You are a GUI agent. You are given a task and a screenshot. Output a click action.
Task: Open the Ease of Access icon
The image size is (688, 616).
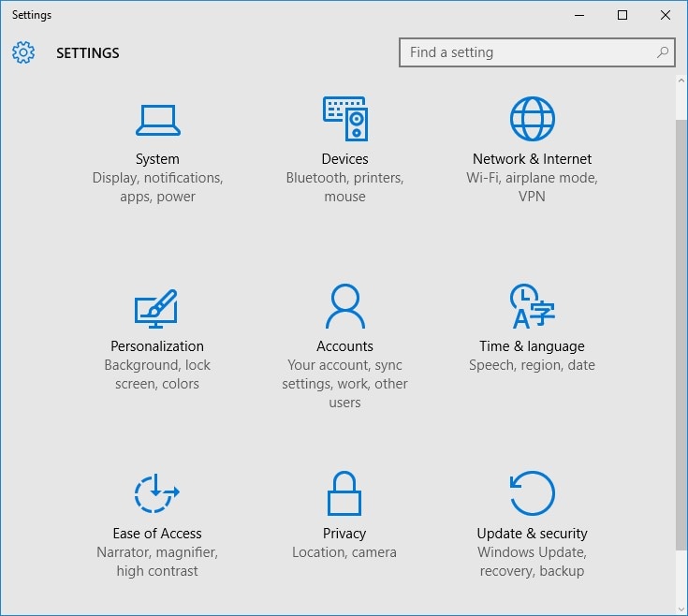pyautogui.click(x=156, y=493)
